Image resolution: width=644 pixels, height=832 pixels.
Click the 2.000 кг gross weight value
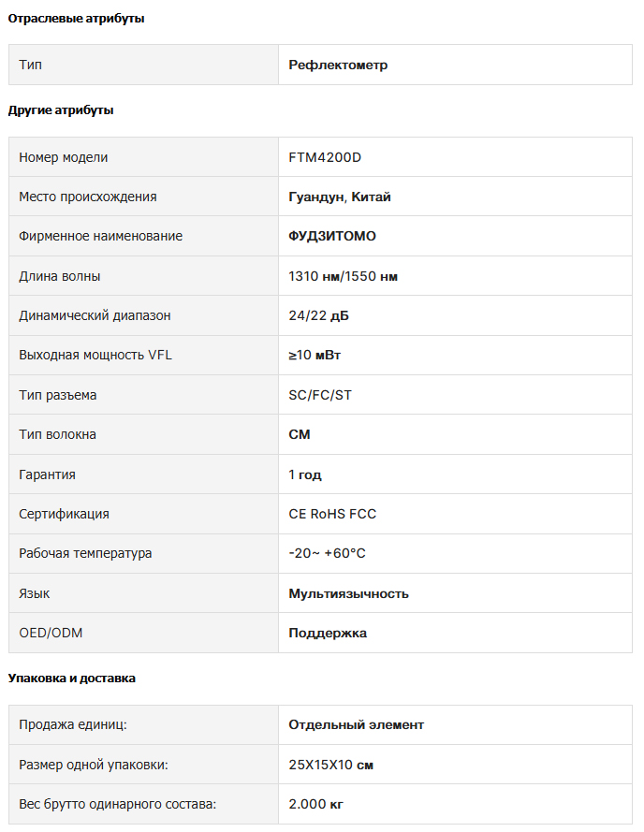tap(315, 805)
